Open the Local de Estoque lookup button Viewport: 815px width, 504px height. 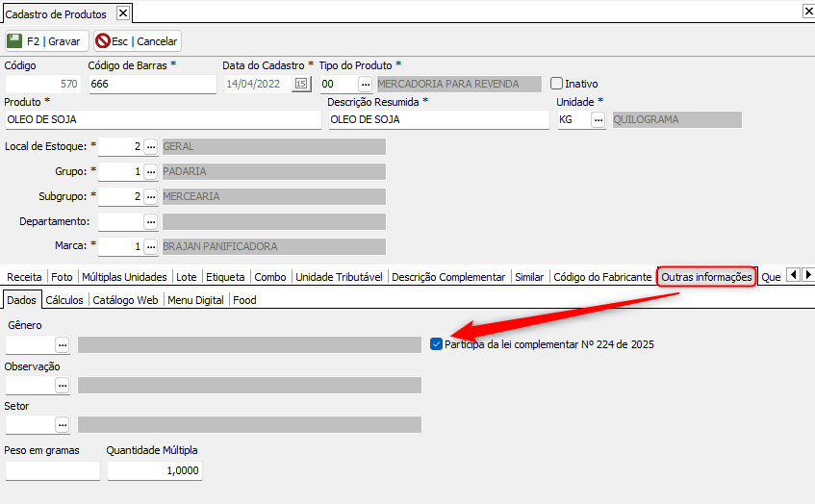[151, 147]
